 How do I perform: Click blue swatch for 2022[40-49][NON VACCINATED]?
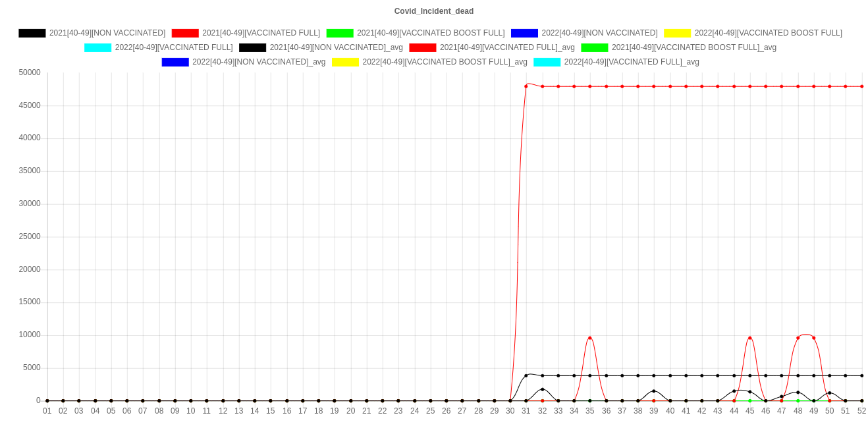(x=524, y=33)
